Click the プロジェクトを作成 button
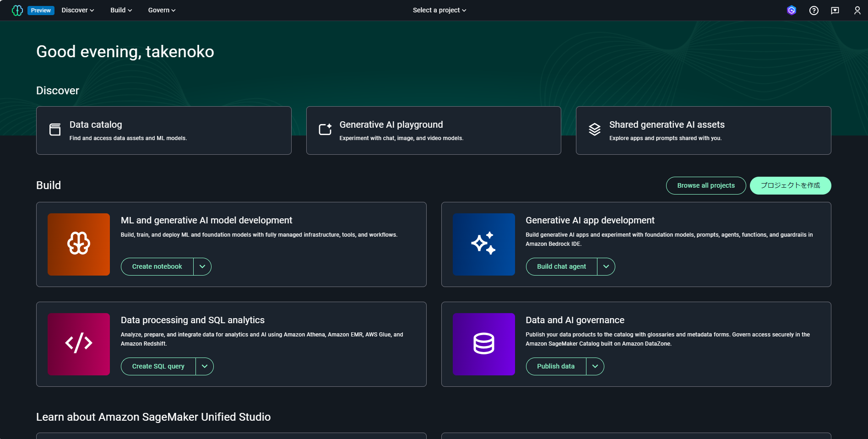 791,185
